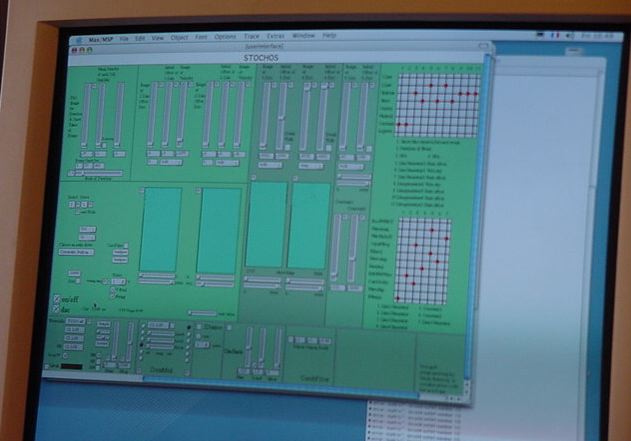Image resolution: width=631 pixels, height=441 pixels.
Task: Toggle the dac checkbox
Action: coord(56,309)
